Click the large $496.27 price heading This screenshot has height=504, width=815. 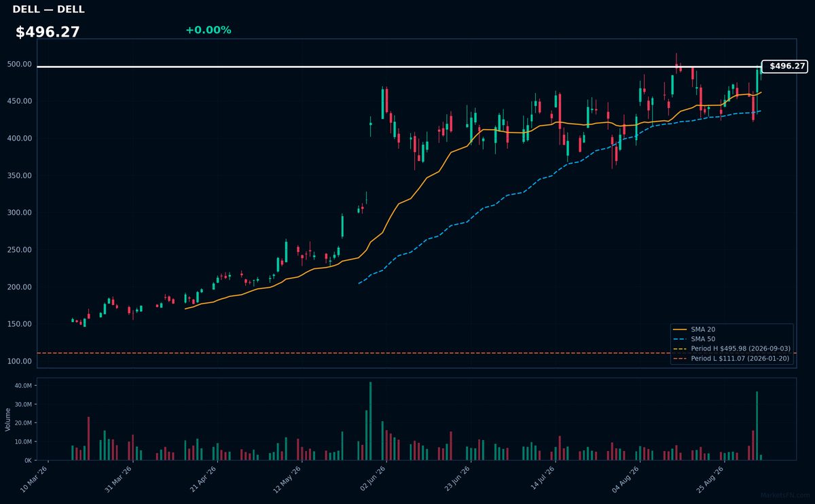[48, 32]
